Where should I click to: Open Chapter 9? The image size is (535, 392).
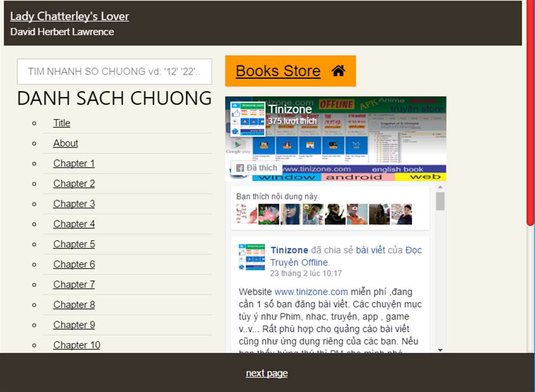74,324
